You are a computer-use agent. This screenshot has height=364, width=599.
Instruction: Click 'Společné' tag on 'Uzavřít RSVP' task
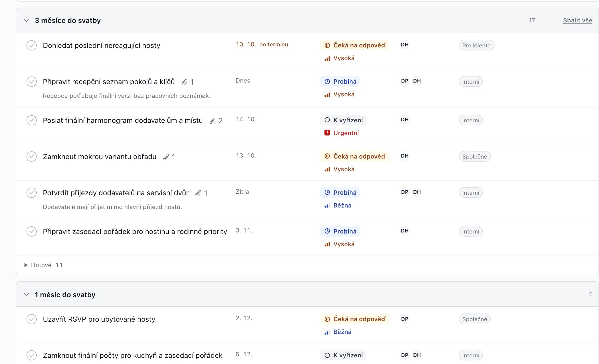[x=475, y=319]
